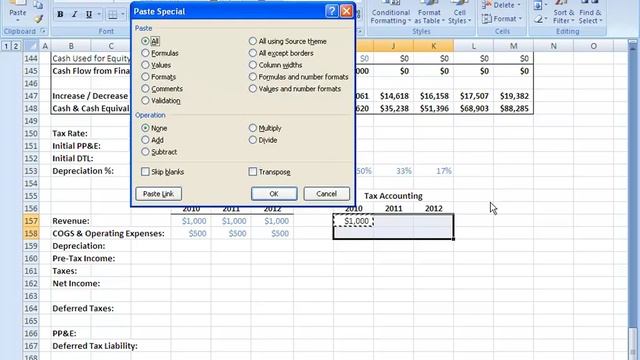Screen dimensions: 640x360
Task: Click the Bold formatting icon
Action: pyautogui.click(x=60, y=15)
